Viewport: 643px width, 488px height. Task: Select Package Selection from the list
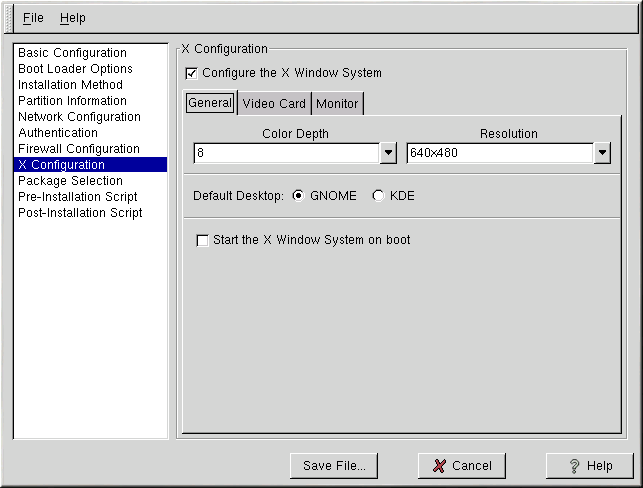pos(70,181)
